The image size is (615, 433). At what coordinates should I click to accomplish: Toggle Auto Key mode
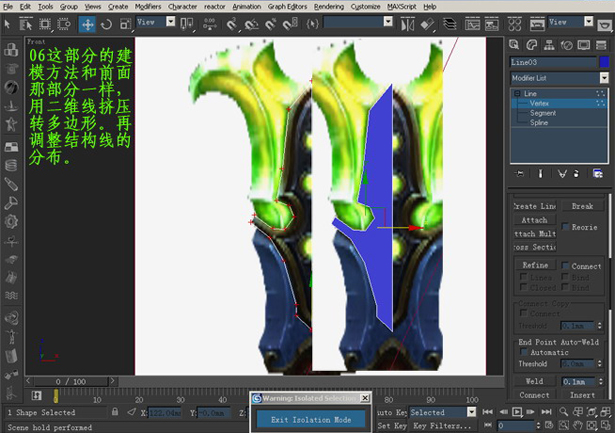pyautogui.click(x=391, y=412)
